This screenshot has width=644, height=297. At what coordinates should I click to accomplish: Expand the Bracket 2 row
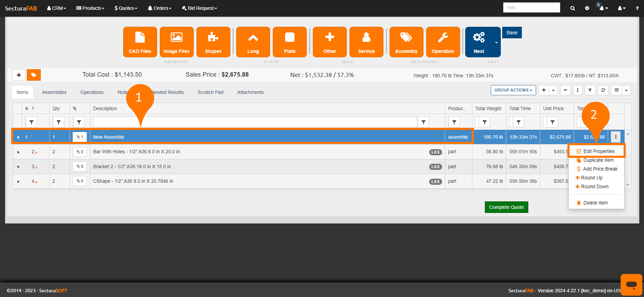(18, 167)
